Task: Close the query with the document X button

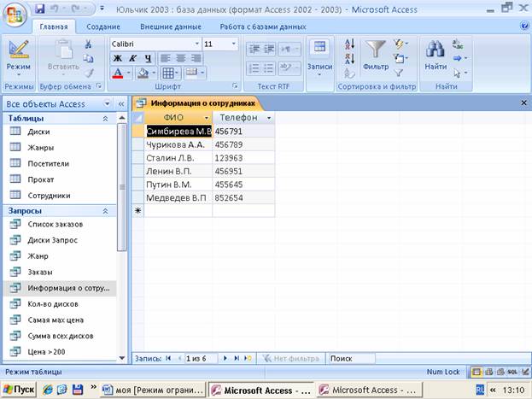Action: tap(523, 103)
